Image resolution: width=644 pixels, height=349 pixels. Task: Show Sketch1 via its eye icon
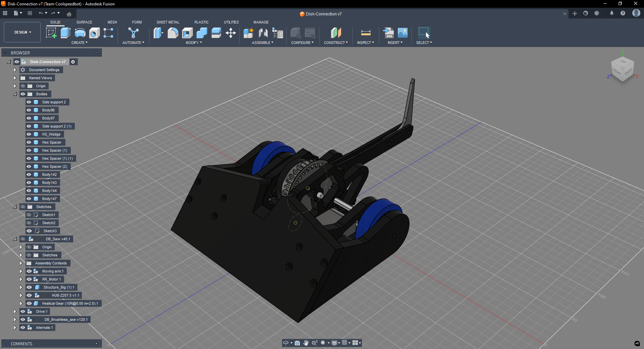click(29, 215)
